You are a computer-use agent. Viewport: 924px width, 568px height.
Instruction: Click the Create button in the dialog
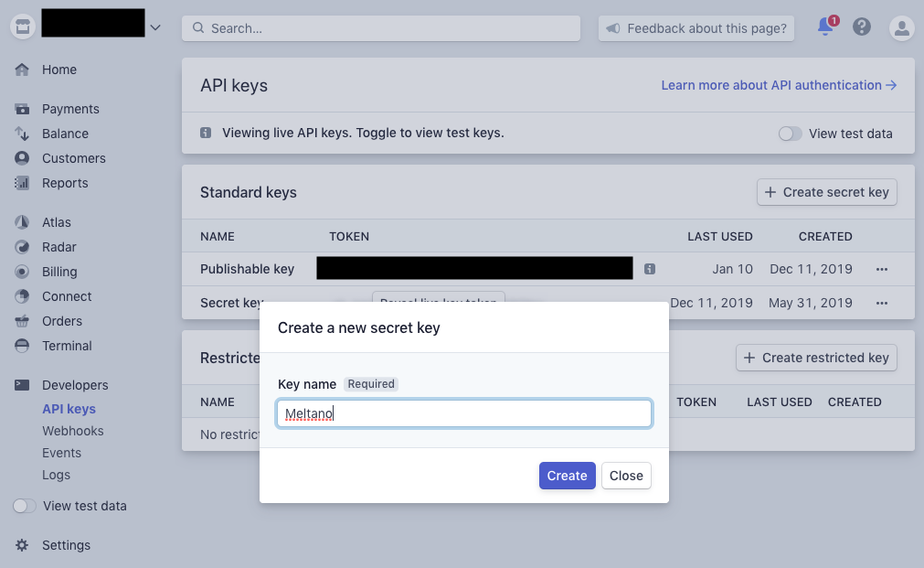pyautogui.click(x=567, y=476)
